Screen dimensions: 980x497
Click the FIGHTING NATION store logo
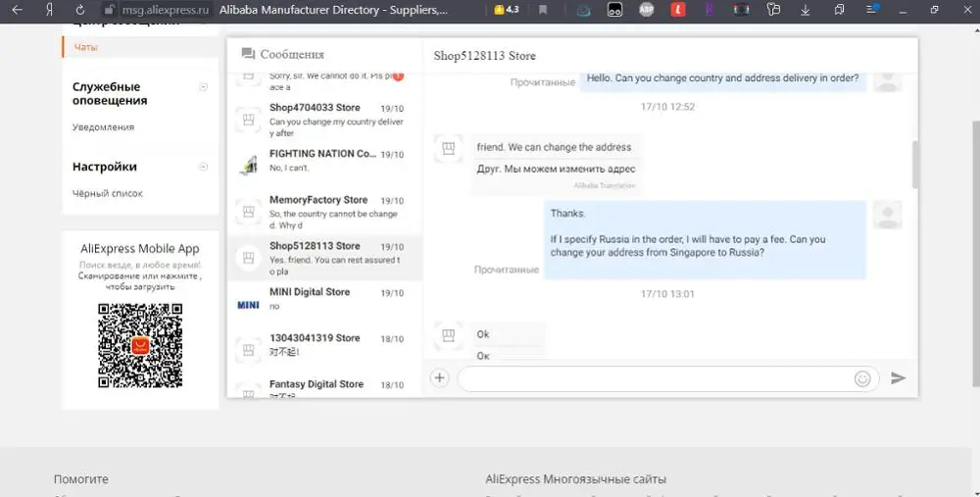click(x=248, y=165)
